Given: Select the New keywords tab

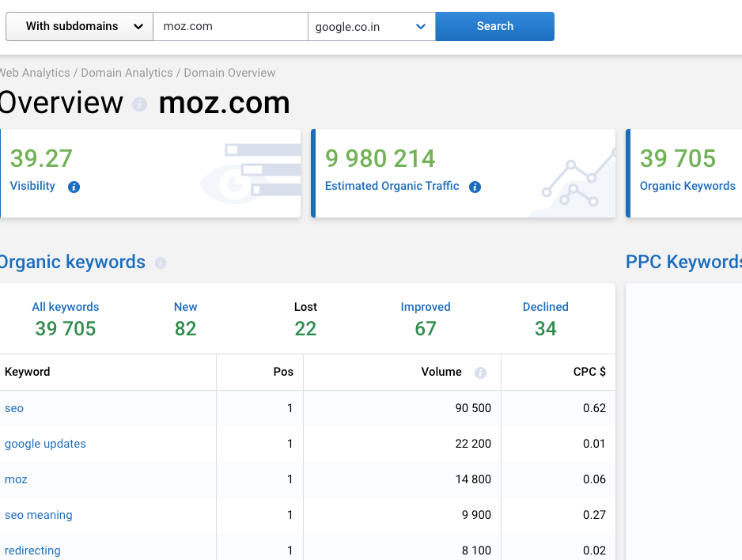Looking at the screenshot, I should click(x=185, y=319).
